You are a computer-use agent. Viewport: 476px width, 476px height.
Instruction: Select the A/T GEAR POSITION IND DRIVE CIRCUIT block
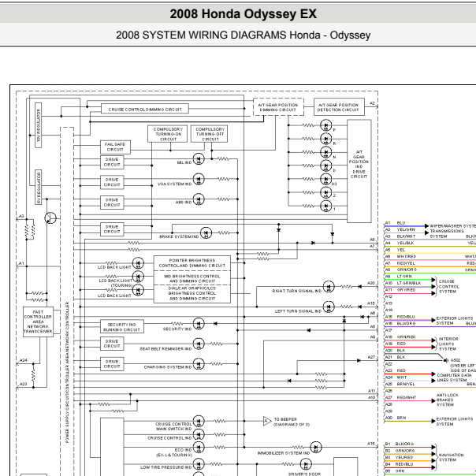point(359,171)
